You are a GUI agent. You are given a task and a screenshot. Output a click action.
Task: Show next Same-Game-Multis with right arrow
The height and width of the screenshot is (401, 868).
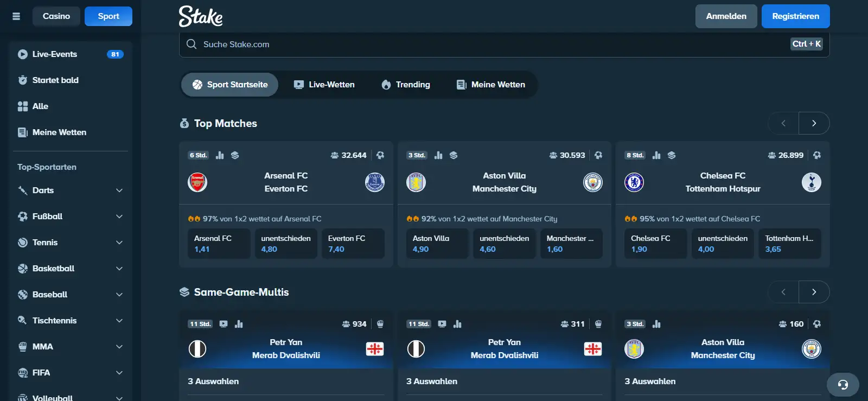point(814,292)
